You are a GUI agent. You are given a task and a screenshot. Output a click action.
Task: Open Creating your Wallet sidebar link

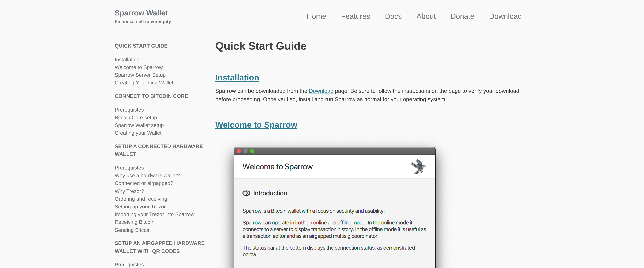138,133
